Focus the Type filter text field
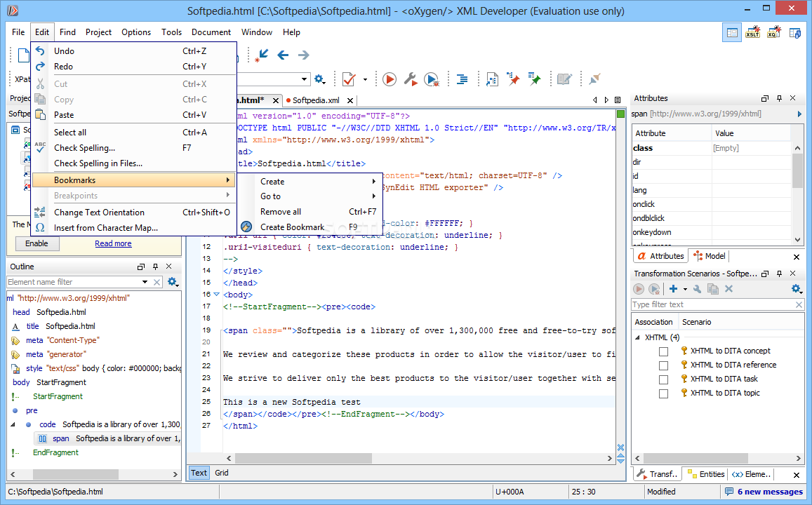 713,305
